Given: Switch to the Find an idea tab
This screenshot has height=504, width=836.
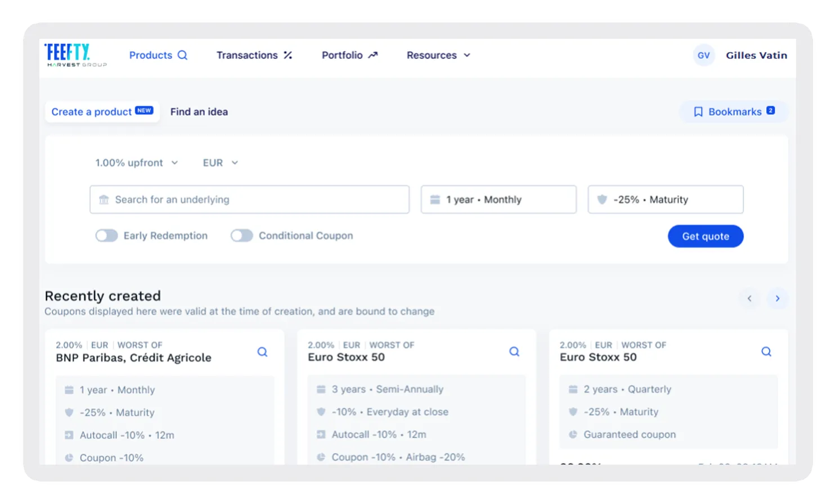Looking at the screenshot, I should pos(199,112).
